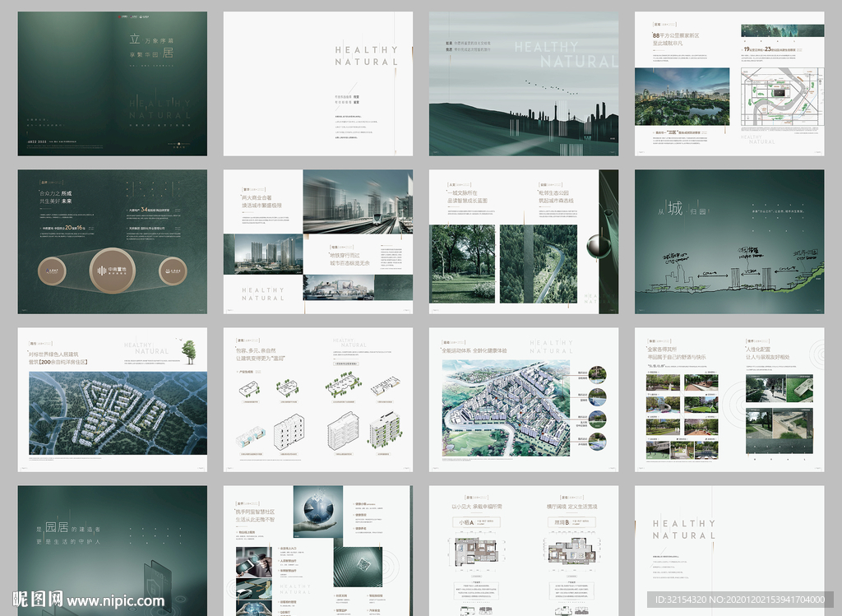Open the isometric building diagrams page
Image resolution: width=842 pixels, height=616 pixels.
click(x=318, y=400)
